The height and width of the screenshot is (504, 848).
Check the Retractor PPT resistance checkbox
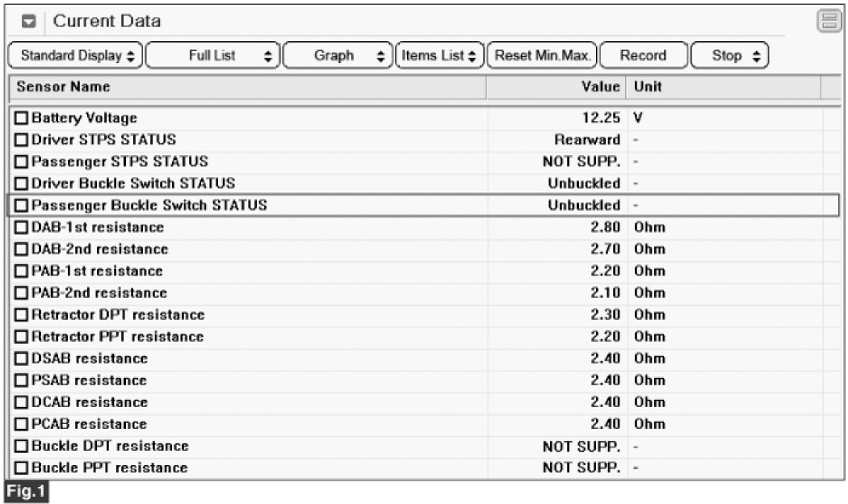[x=21, y=337]
